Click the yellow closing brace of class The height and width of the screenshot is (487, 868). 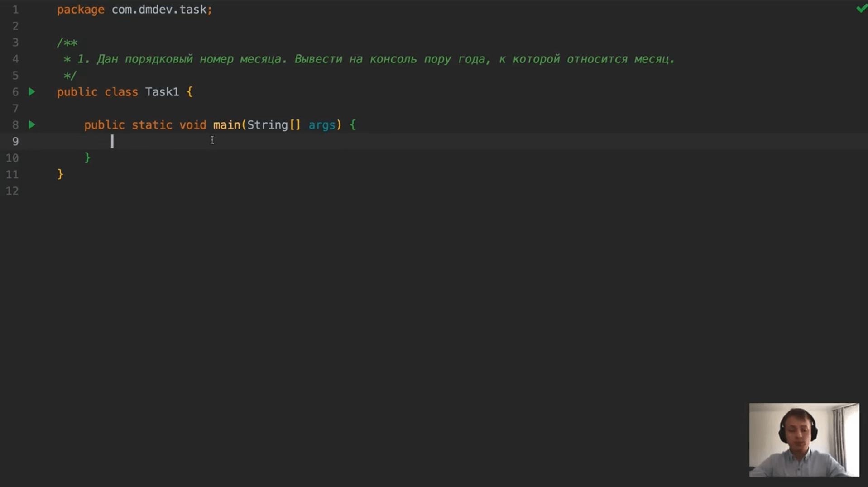click(60, 174)
